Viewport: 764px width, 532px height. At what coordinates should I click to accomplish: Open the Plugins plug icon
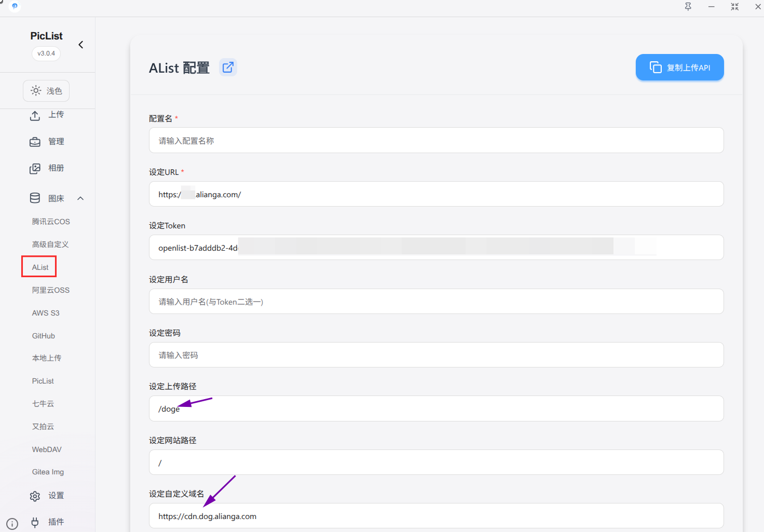click(35, 522)
